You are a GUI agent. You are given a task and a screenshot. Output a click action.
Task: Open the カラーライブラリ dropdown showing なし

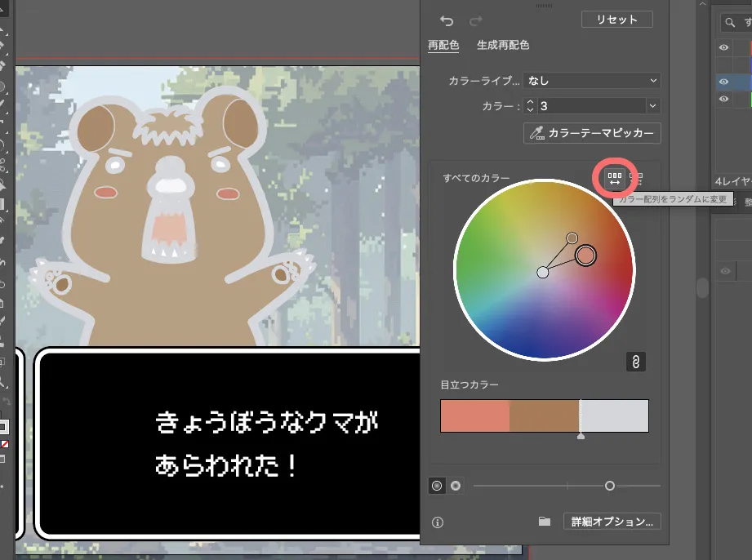[x=591, y=81]
